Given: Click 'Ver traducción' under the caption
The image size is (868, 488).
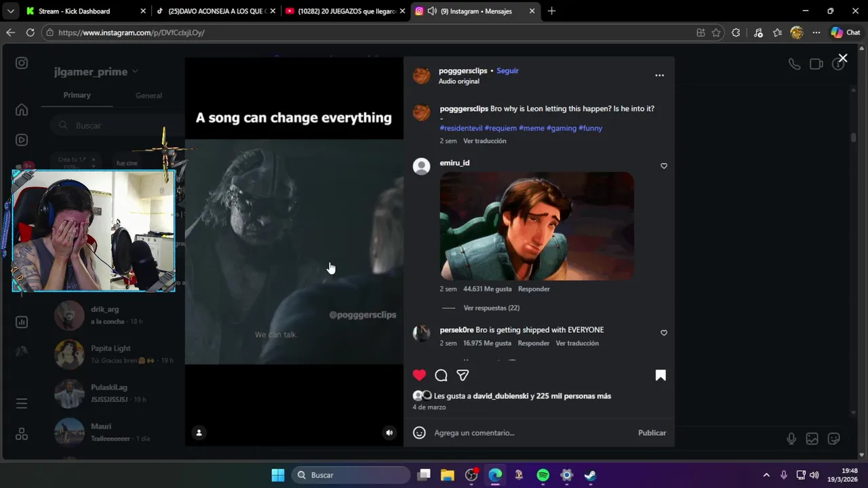Looking at the screenshot, I should tap(485, 141).
